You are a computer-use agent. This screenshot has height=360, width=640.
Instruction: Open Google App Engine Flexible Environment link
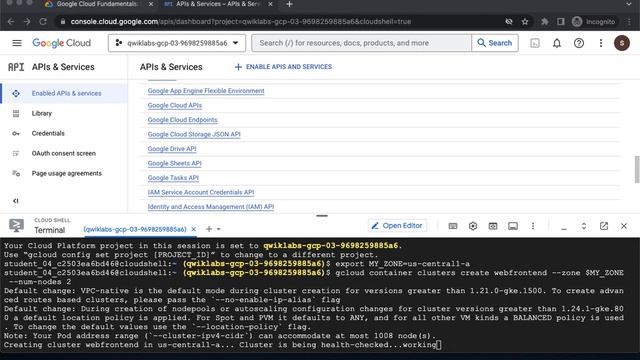[206, 91]
